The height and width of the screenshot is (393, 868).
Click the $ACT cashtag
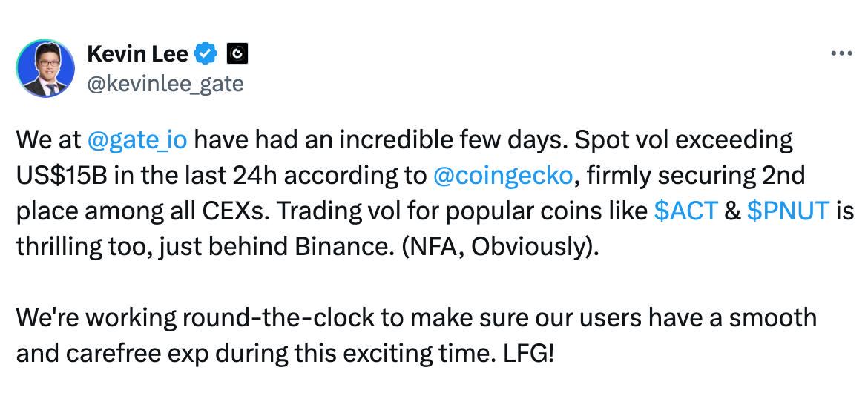coord(686,211)
